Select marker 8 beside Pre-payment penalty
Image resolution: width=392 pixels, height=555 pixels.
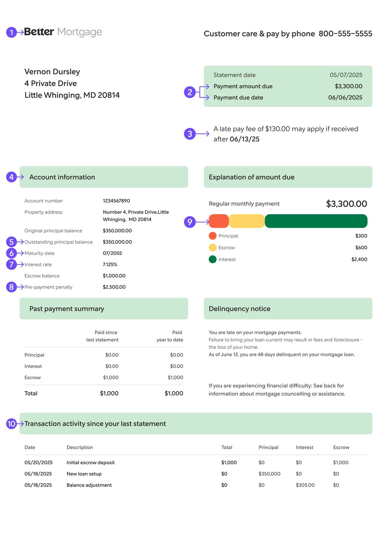(x=11, y=287)
